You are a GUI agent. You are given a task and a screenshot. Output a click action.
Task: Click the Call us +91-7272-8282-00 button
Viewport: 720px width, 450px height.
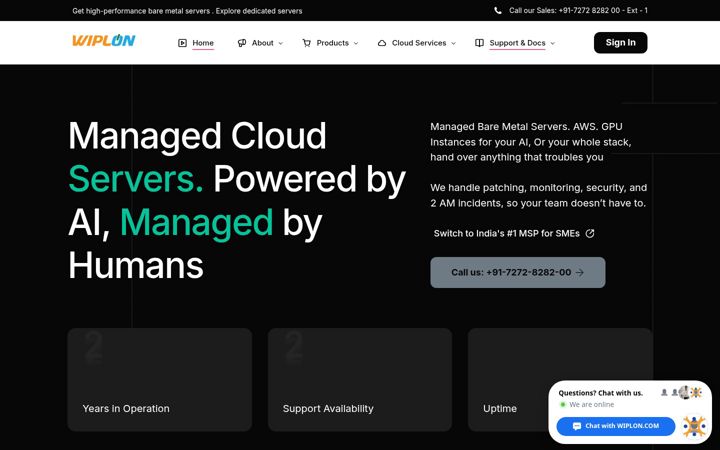tap(518, 272)
